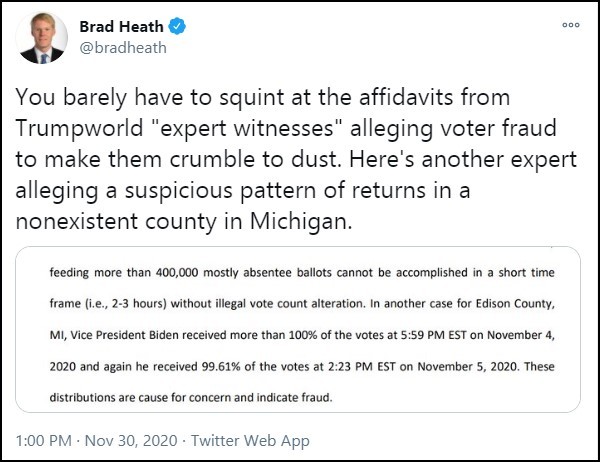Click the 1:00 PM timestamp

[41, 438]
